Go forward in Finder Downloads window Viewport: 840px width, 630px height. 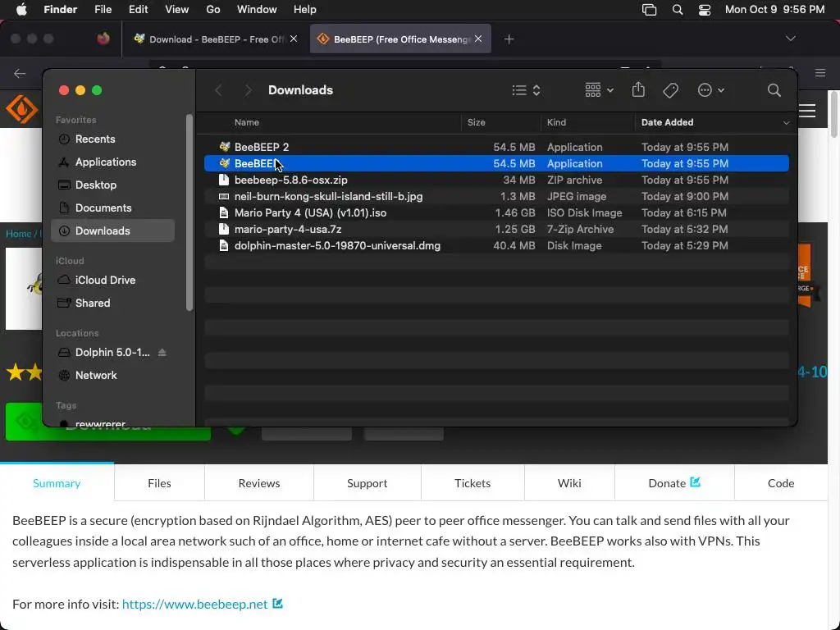tap(248, 90)
